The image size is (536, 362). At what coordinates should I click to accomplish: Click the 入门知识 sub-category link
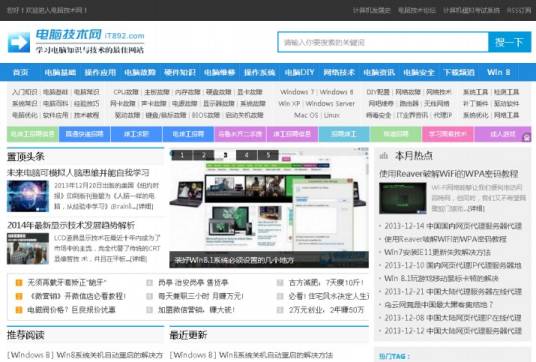tap(24, 92)
